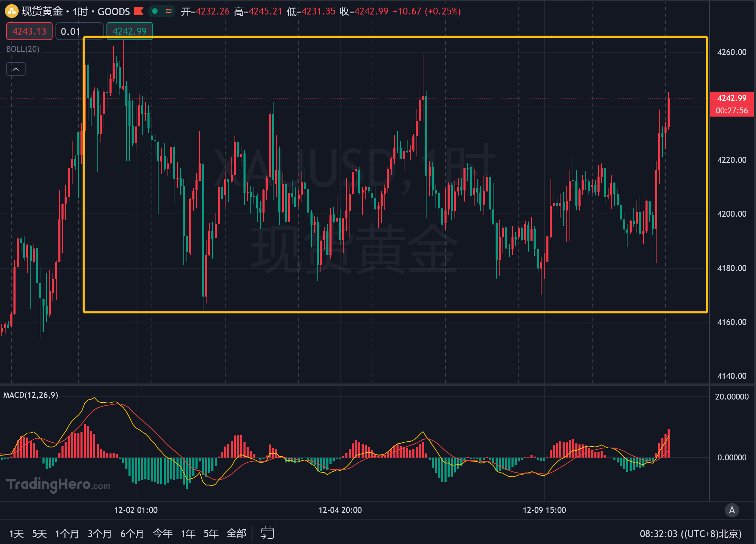This screenshot has height=544, width=756.
Task: Click the red sell price 4243.13
Action: point(29,31)
